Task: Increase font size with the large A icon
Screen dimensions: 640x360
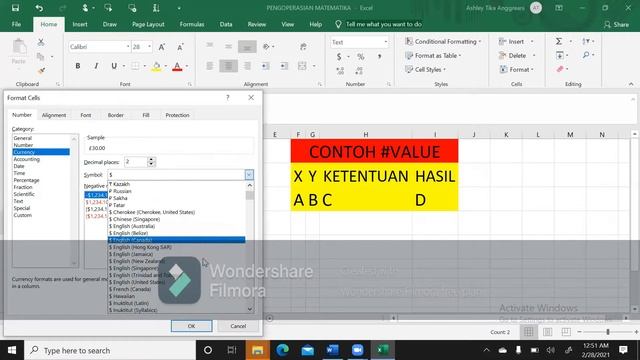Action: point(162,47)
